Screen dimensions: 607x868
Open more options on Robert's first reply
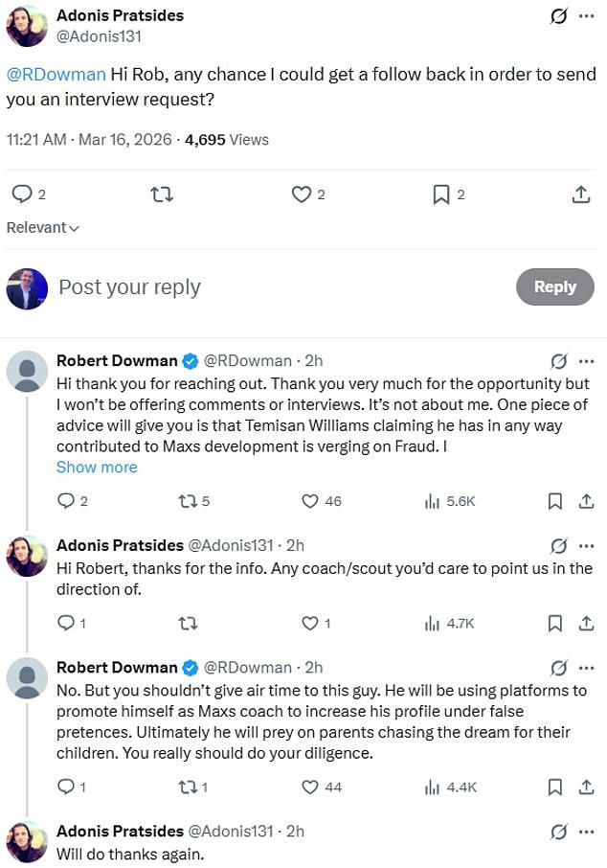pos(586,361)
